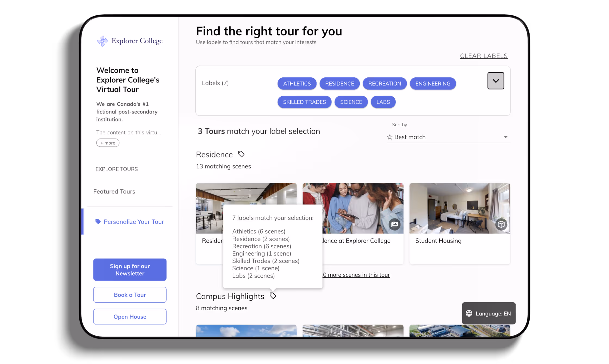The height and width of the screenshot is (364, 609).
Task: Click the tag icon beside Campus Highlights
Action: pyautogui.click(x=273, y=296)
